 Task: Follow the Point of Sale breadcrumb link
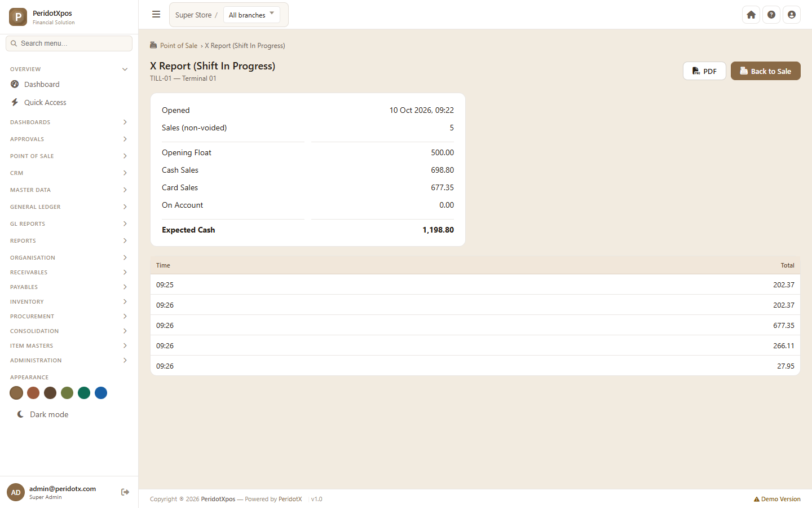178,46
